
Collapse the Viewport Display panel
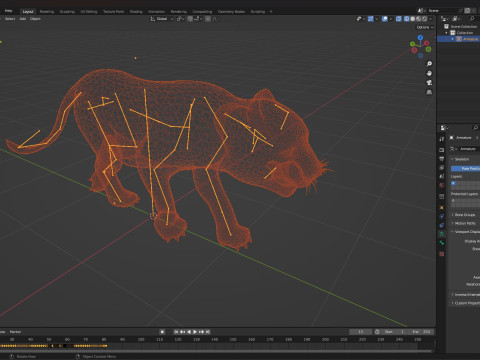point(465,232)
